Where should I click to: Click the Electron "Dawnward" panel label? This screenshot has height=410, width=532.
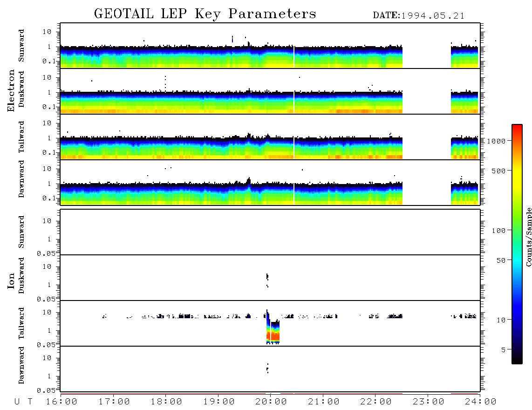tap(21, 179)
